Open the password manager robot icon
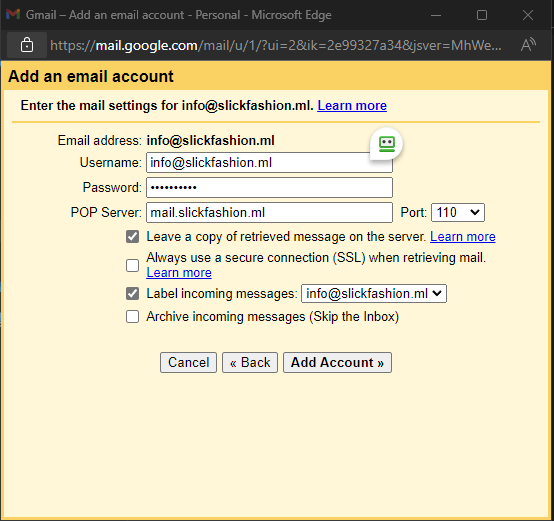554x521 pixels. point(387,144)
